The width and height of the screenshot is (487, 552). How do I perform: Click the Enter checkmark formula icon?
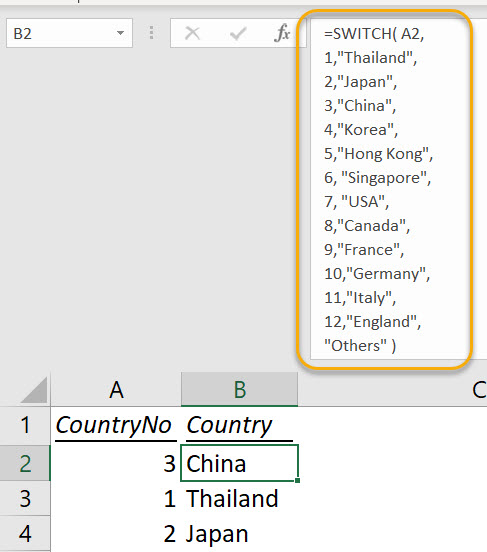point(238,33)
